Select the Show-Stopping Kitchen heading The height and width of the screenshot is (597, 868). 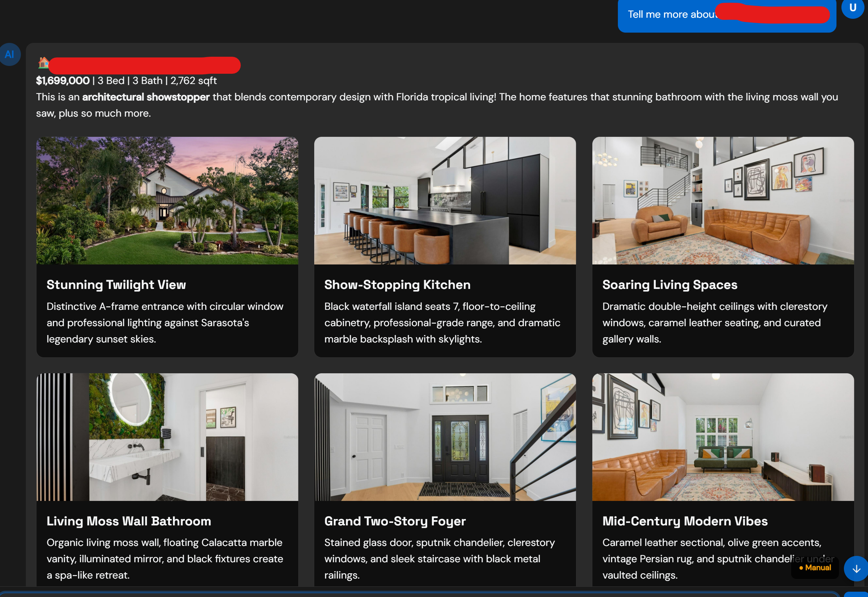click(x=397, y=285)
